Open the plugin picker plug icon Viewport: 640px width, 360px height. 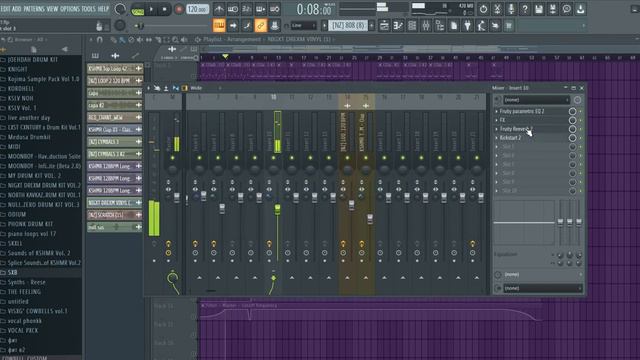point(467,26)
